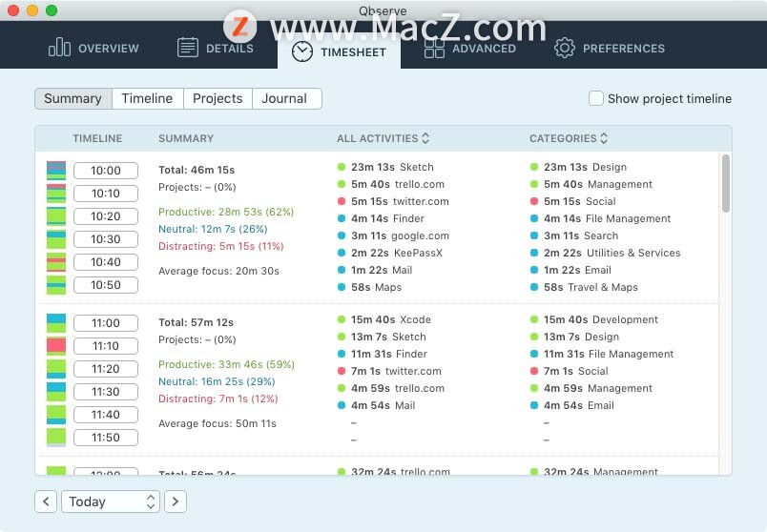Click the 2m 22s KeePassX activity

[x=390, y=253]
